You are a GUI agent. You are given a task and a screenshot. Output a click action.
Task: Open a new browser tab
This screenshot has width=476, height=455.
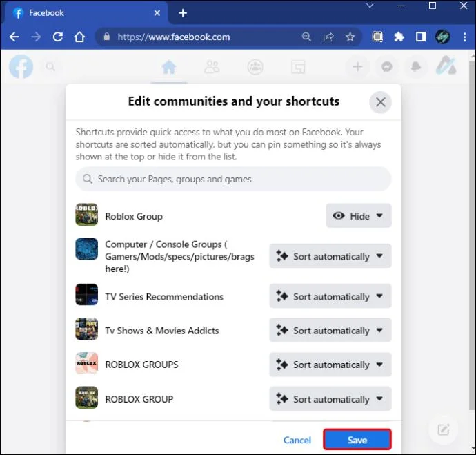click(183, 13)
